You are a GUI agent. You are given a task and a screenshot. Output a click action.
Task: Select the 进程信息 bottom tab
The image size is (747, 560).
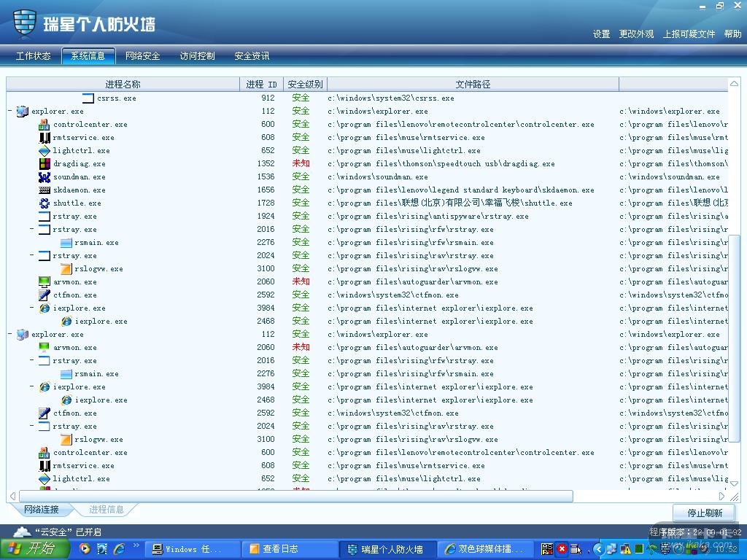(107, 510)
